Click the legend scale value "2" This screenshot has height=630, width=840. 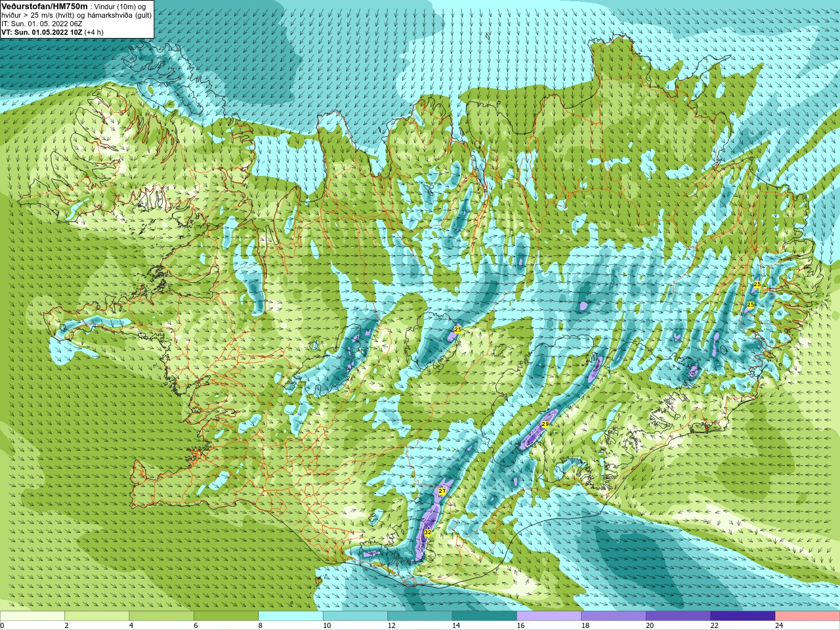[66, 625]
